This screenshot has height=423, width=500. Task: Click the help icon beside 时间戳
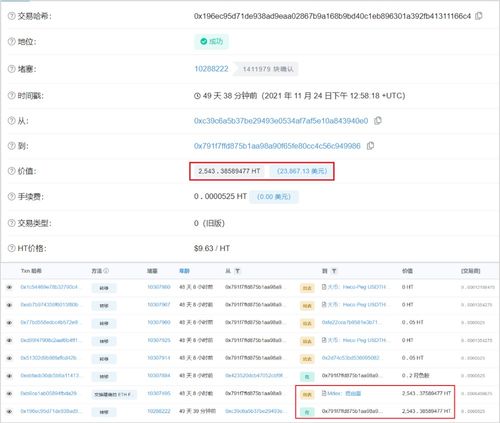[x=11, y=96]
